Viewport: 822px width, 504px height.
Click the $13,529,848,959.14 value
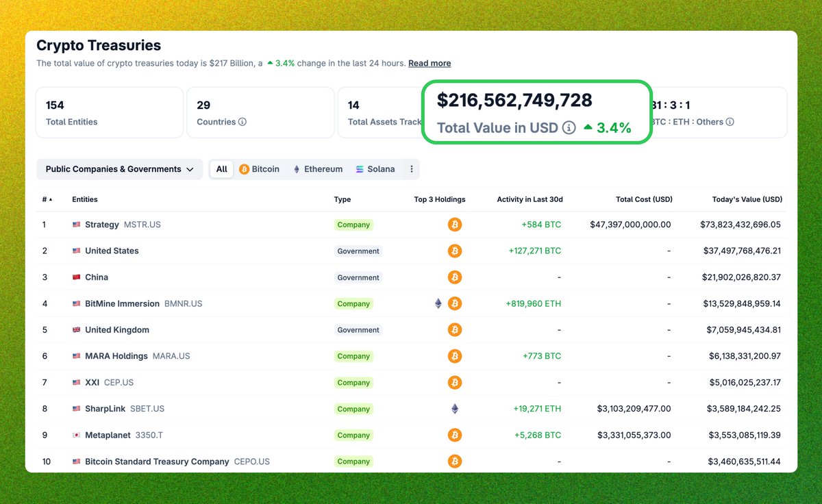742,303
